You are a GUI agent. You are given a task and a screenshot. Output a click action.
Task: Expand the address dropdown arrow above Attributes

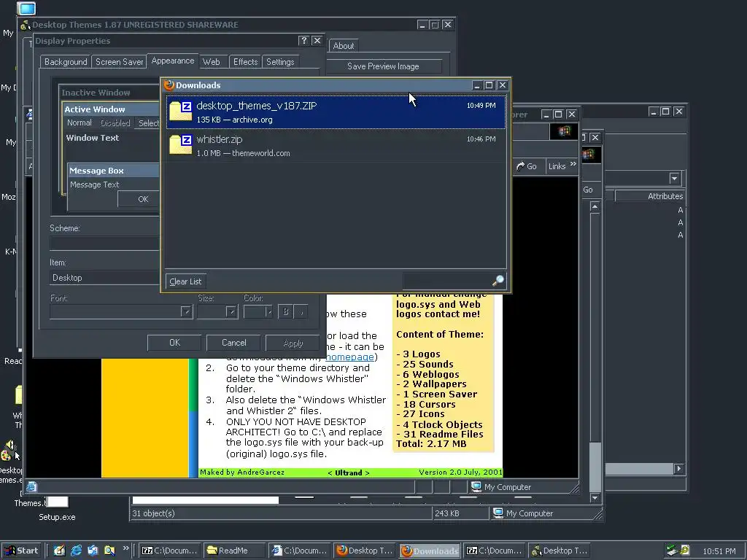674,179
